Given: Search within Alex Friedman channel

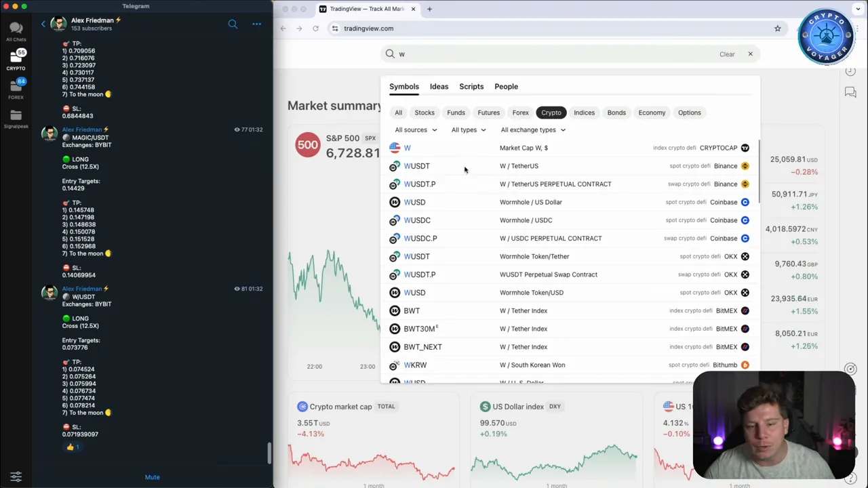Looking at the screenshot, I should click(233, 24).
